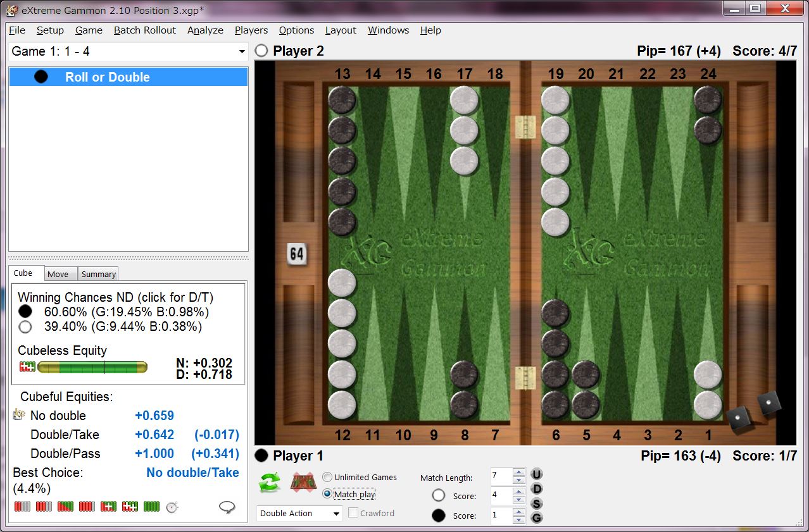Click the cubeless equity green bar
This screenshot has height=532, width=809.
coord(92,367)
